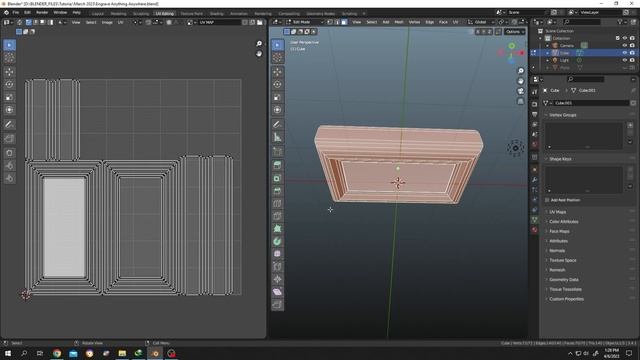Screen dimensions: 640x360
Task: Toggle camera view icon in 3D viewport
Action: click(520, 91)
